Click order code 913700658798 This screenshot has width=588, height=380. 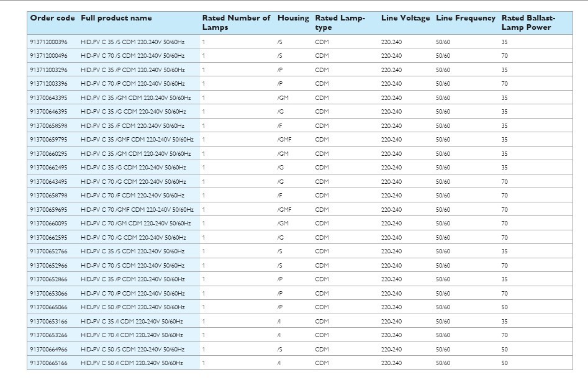(x=48, y=196)
